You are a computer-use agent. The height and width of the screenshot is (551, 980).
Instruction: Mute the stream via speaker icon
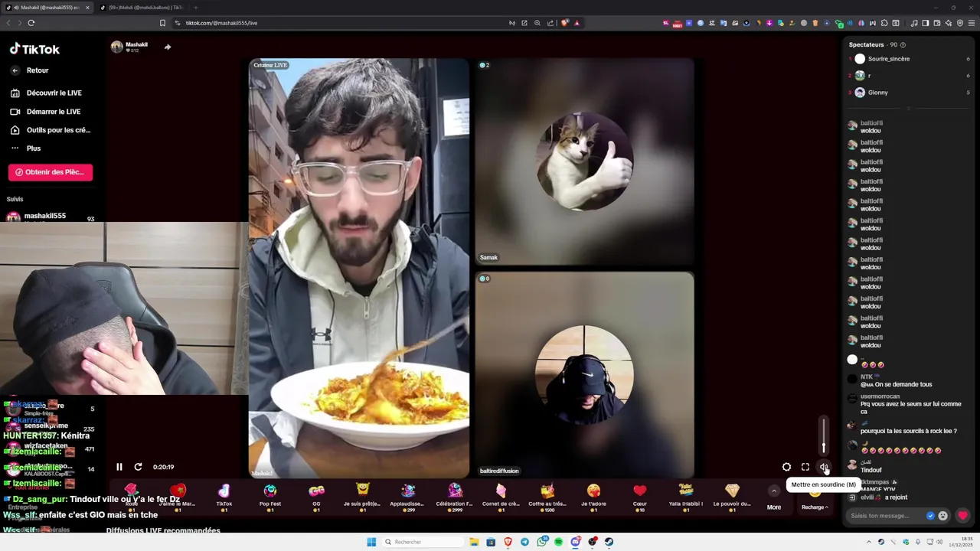(x=824, y=467)
